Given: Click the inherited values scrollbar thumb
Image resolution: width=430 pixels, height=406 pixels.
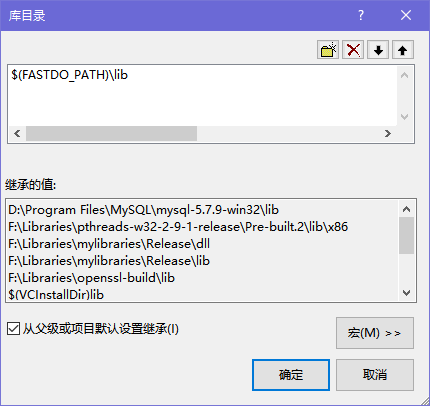Looking at the screenshot, I should click(x=406, y=235).
